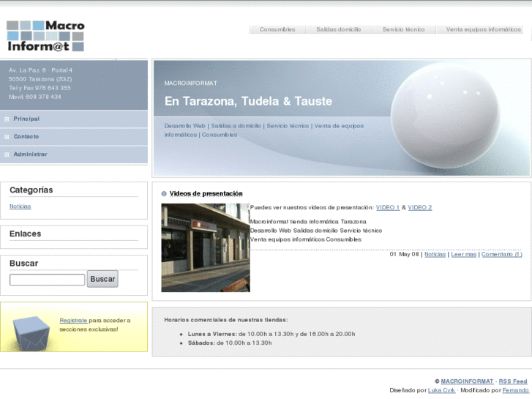
Task: Click the Tel y Fax 976 643 355 line
Action: [40, 88]
